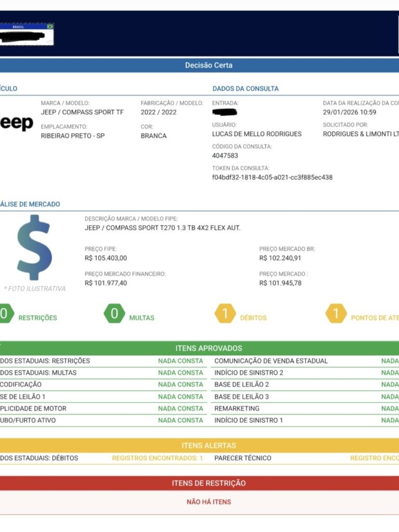Click the Foto Ilustrativa caption
The height and width of the screenshot is (532, 399).
click(35, 289)
